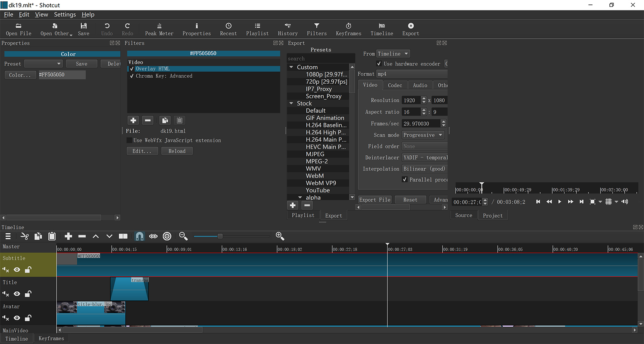This screenshot has height=344, width=644.
Task: Add a filter with the plus button
Action: pyautogui.click(x=133, y=120)
